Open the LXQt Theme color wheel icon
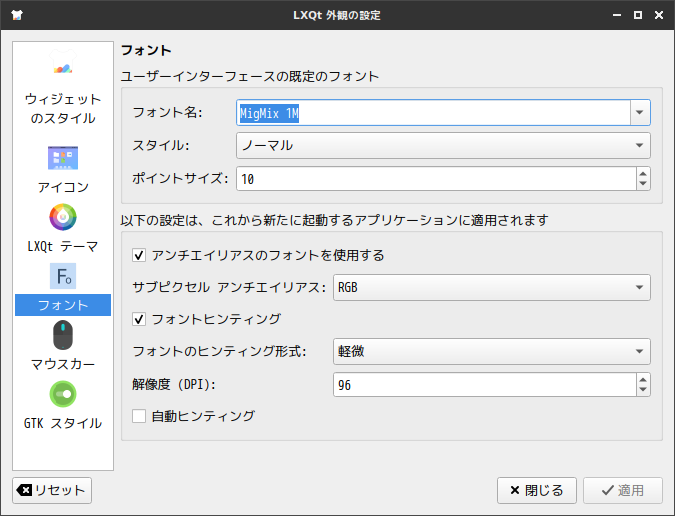This screenshot has height=516, width=675. [x=62, y=216]
